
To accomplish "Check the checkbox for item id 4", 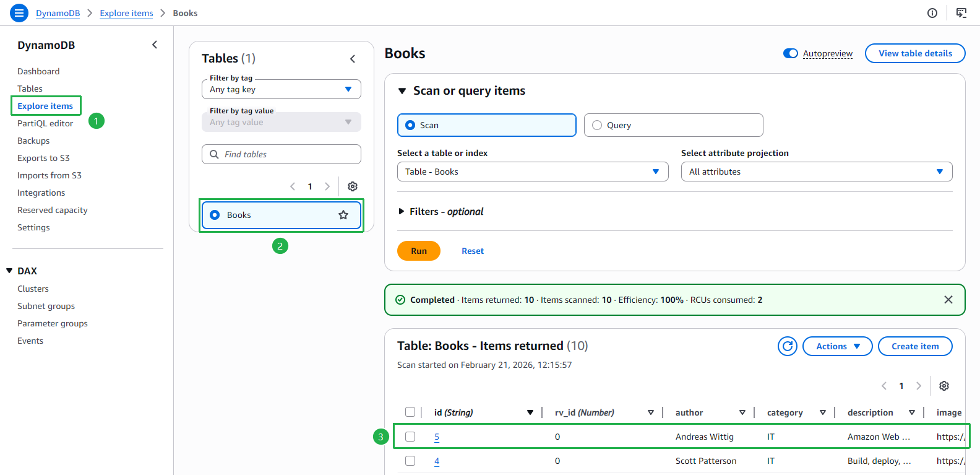I will pos(410,461).
